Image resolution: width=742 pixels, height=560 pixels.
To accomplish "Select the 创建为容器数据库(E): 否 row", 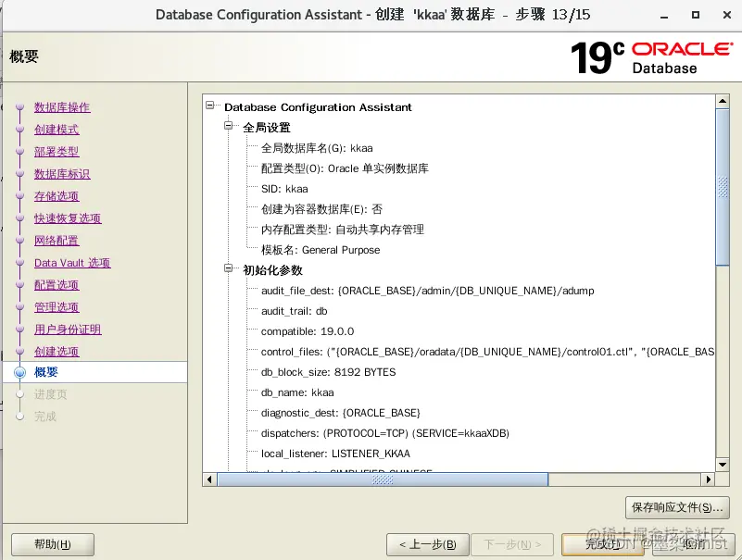I will pyautogui.click(x=321, y=209).
